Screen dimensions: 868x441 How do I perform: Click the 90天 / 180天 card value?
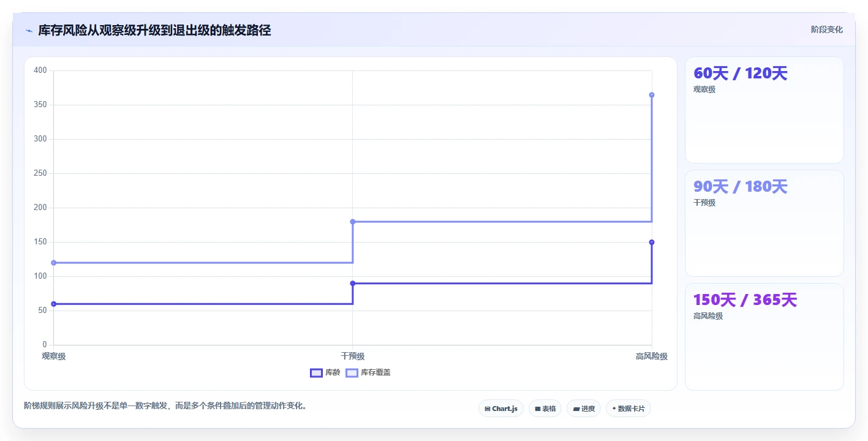(740, 187)
